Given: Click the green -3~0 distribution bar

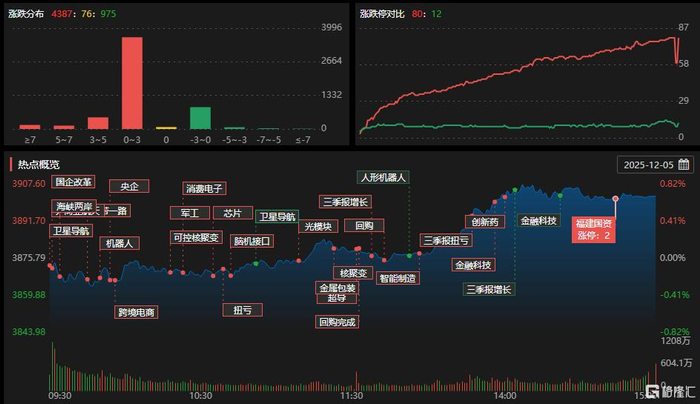Looking at the screenshot, I should (x=200, y=118).
